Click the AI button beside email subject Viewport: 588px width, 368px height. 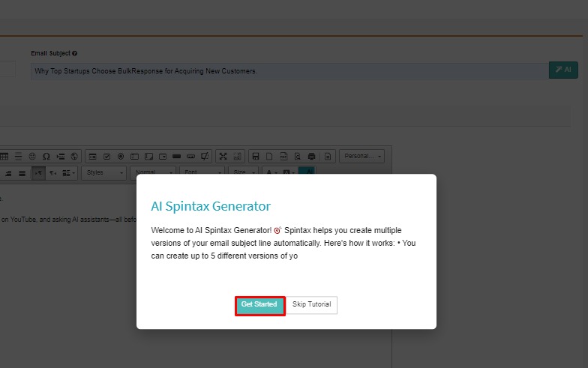pyautogui.click(x=563, y=70)
